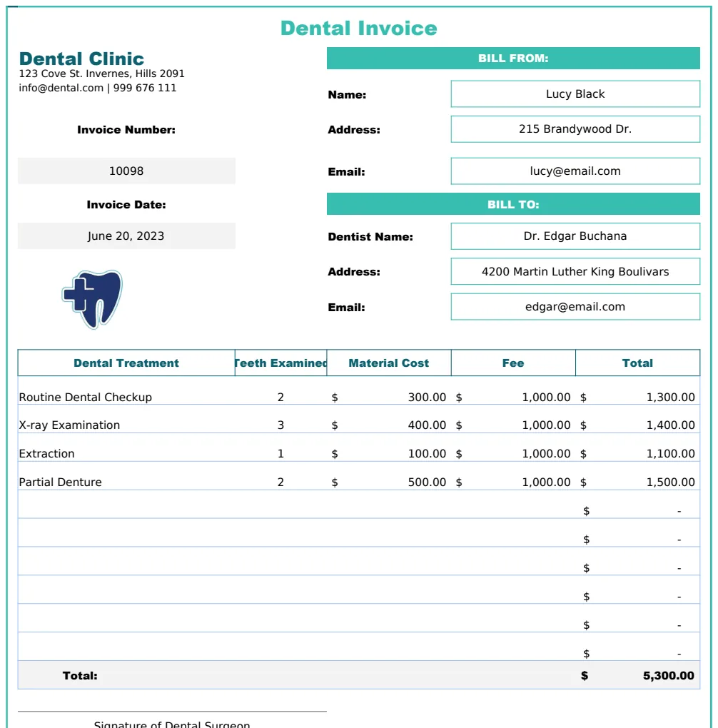
Task: Click material cost 100.00 for Extraction
Action: pos(427,454)
